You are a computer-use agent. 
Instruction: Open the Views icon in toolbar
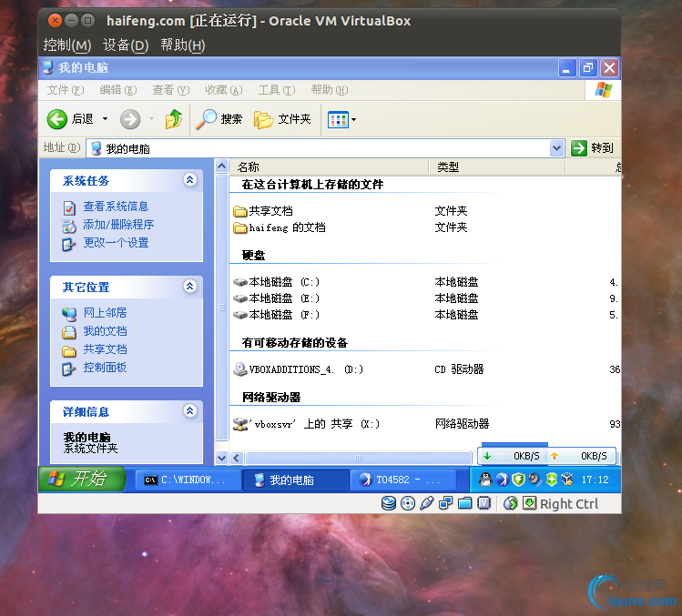(x=338, y=119)
